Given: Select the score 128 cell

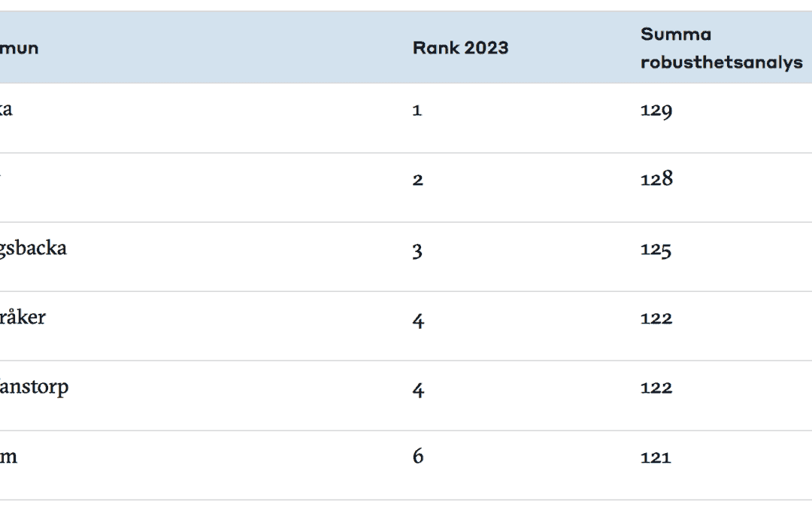Looking at the screenshot, I should 656,179.
